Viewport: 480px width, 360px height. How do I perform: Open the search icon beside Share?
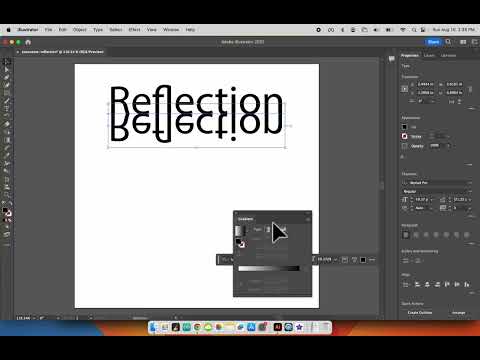448,42
